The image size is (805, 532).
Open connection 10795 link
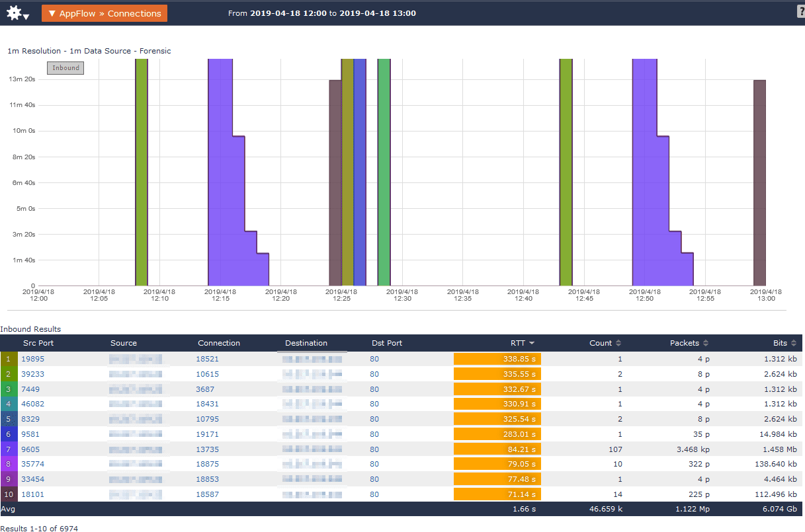coord(207,419)
